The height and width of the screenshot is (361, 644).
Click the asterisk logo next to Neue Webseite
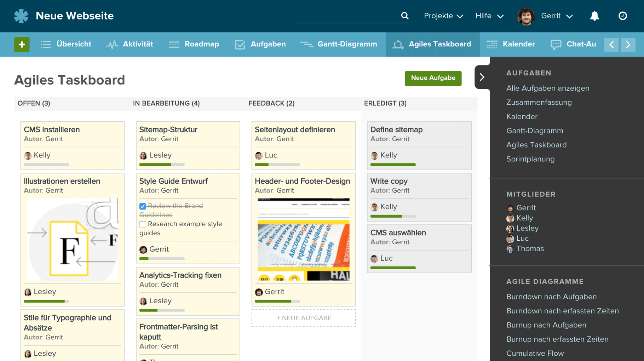click(21, 16)
